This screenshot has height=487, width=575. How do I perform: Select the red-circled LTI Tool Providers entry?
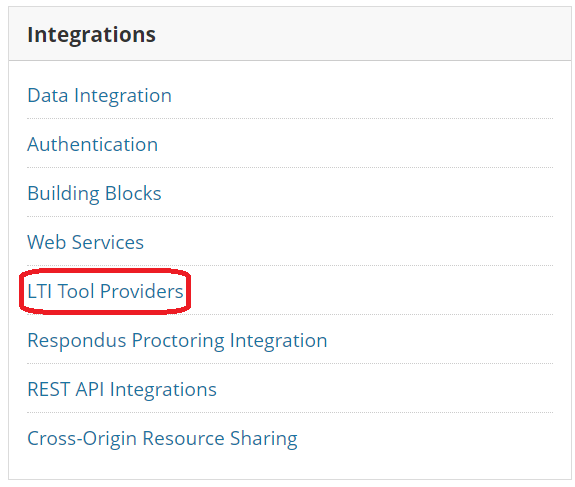105,292
